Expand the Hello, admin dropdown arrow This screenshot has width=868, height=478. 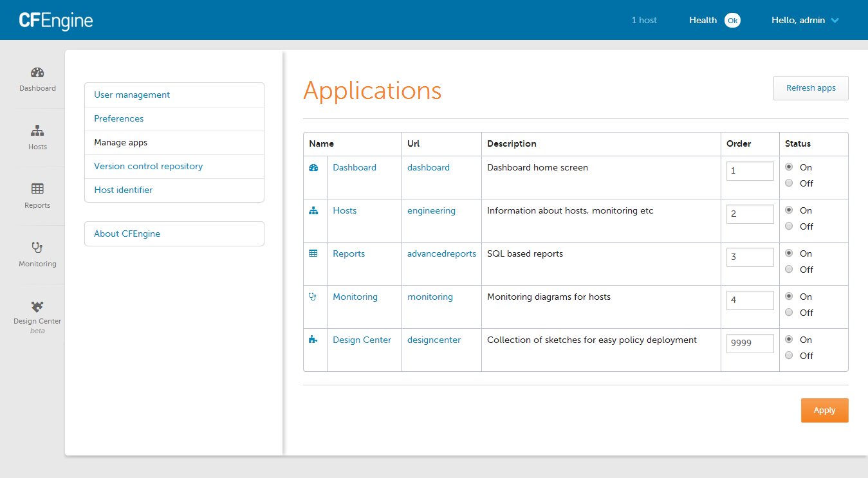(835, 21)
